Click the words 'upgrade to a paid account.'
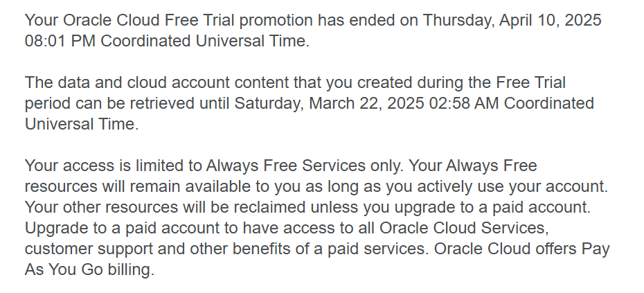 click(x=492, y=207)
